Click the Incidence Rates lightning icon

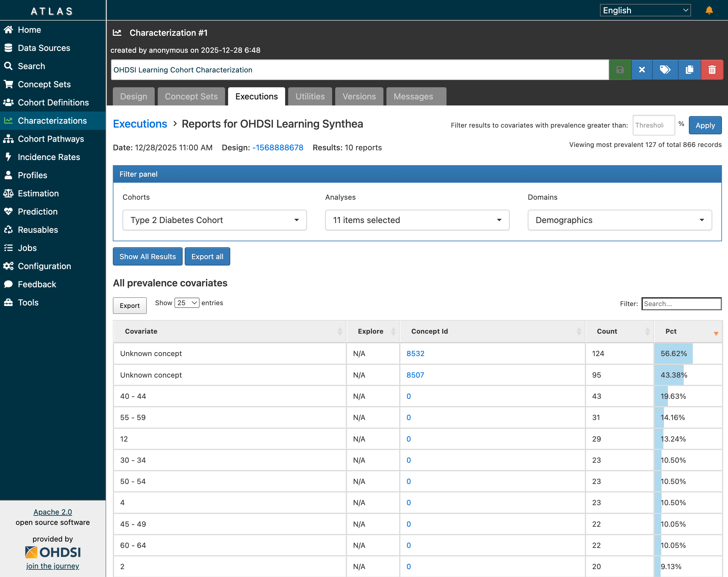8,157
